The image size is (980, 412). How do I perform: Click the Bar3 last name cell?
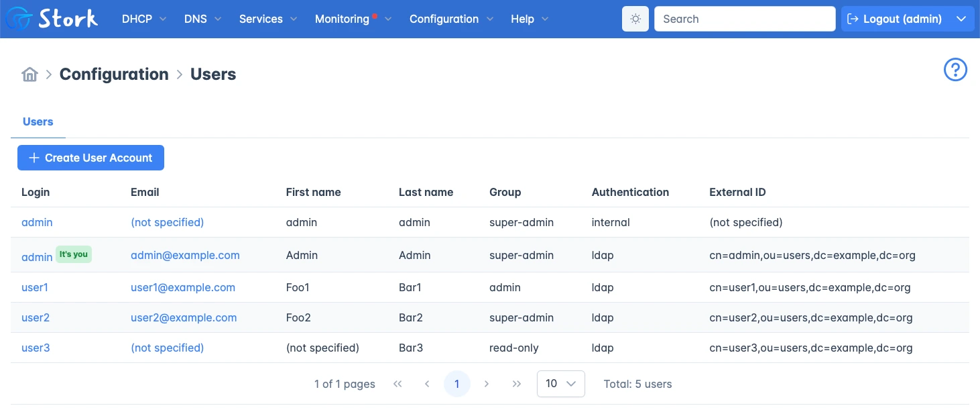tap(411, 348)
